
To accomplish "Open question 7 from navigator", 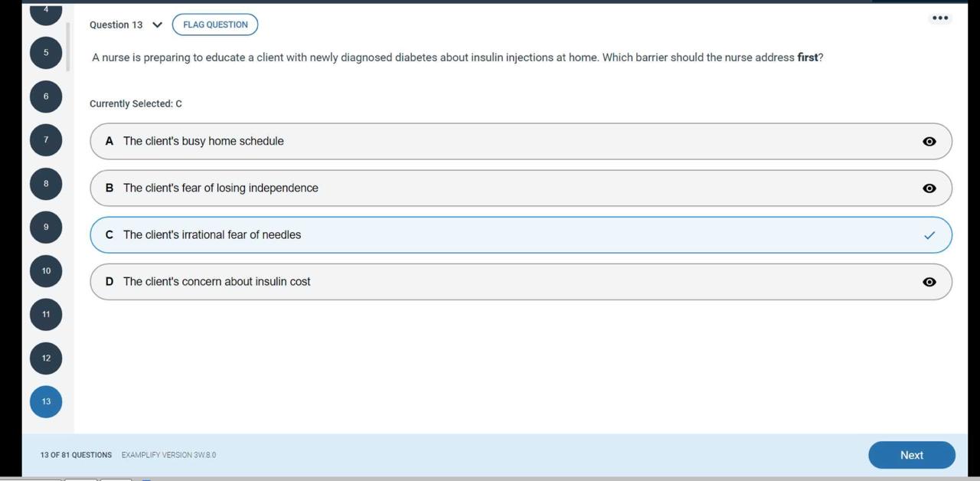I will click(x=46, y=140).
